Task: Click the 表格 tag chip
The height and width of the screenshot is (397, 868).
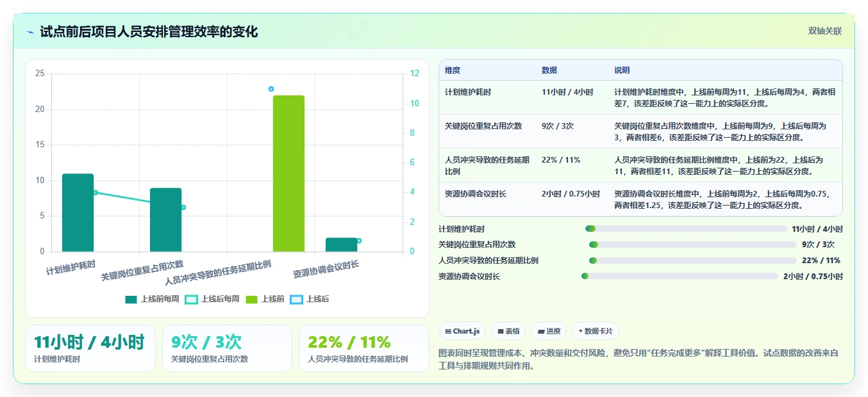Action: click(x=508, y=331)
